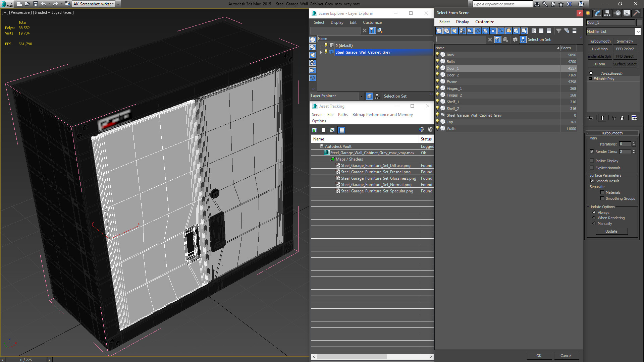Refresh the Asset Tracking list
644x362 pixels.
coord(314,130)
